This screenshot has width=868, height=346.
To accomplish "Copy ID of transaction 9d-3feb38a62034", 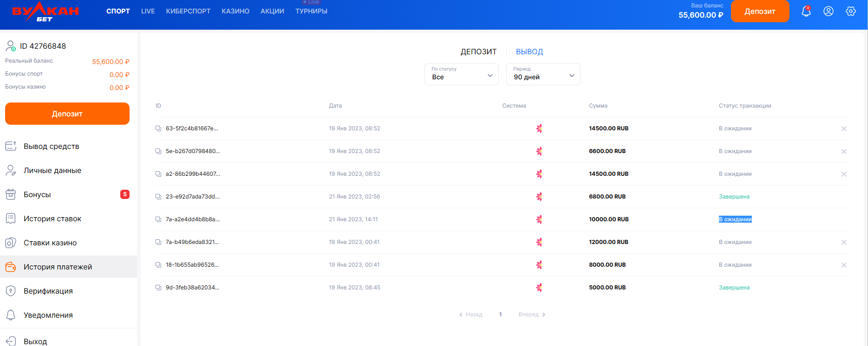I will click(158, 288).
